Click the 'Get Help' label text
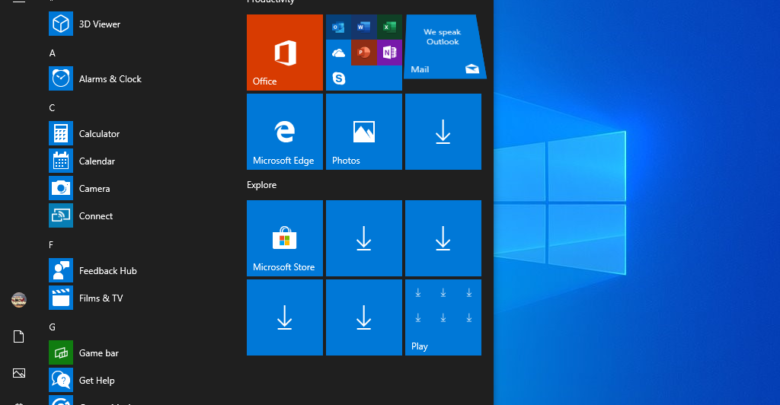Screen dimensions: 780x405 97,381
